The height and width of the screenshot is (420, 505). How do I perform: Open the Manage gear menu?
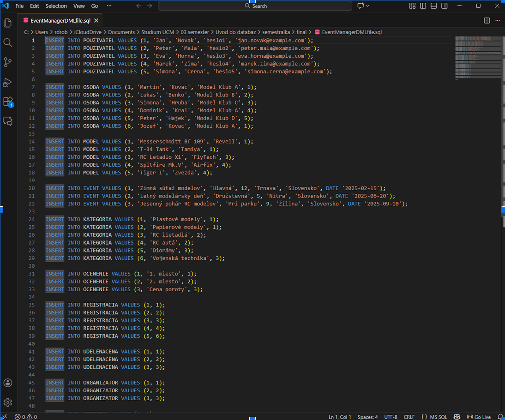pyautogui.click(x=8, y=402)
